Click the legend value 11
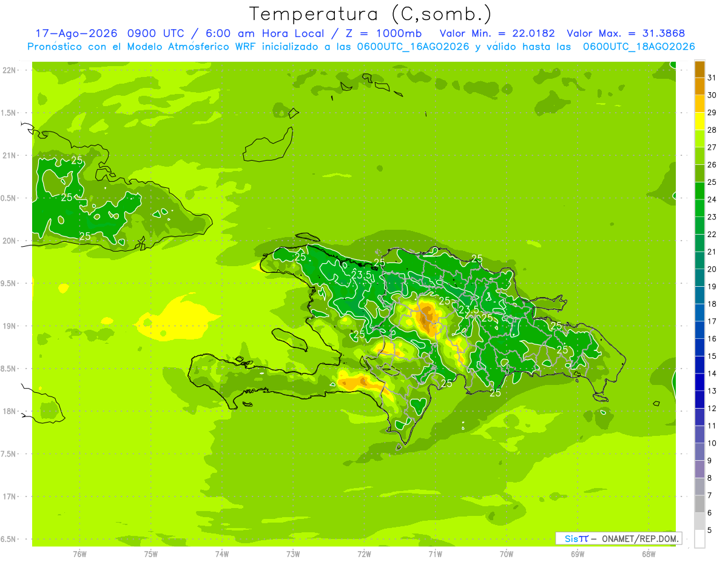Viewport: 728px width, 562px height. 712,426
